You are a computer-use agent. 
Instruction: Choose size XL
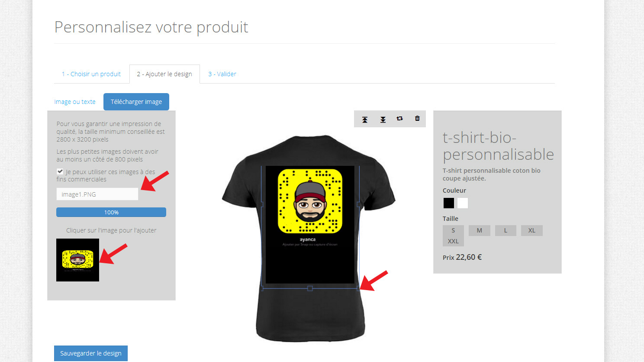pos(532,230)
